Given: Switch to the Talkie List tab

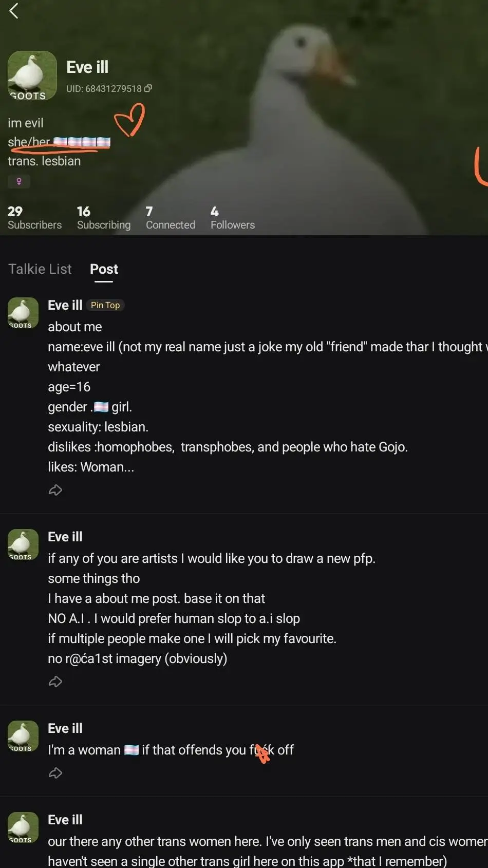Looking at the screenshot, I should (x=40, y=269).
